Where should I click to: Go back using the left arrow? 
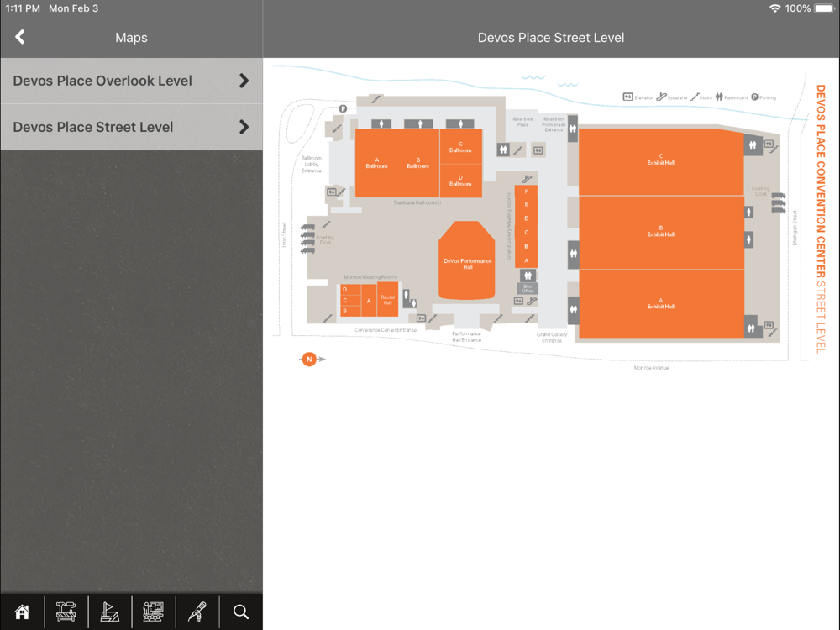(20, 37)
